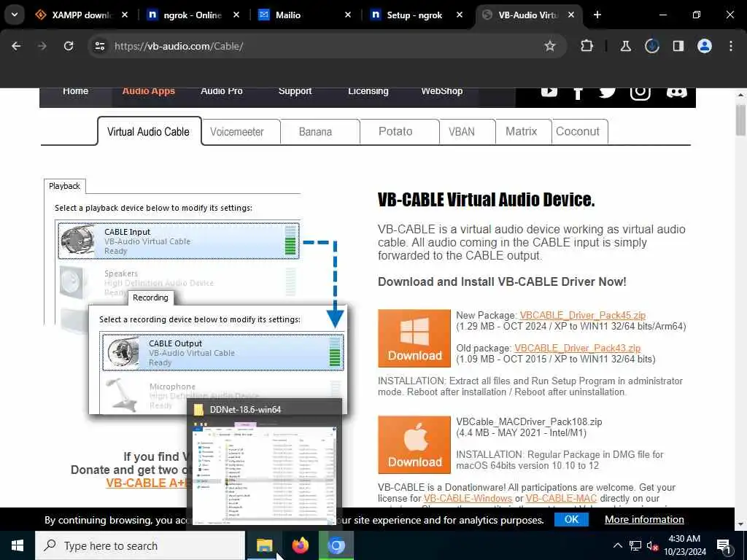
Task: Open the downloads indicator icon
Action: (x=651, y=46)
